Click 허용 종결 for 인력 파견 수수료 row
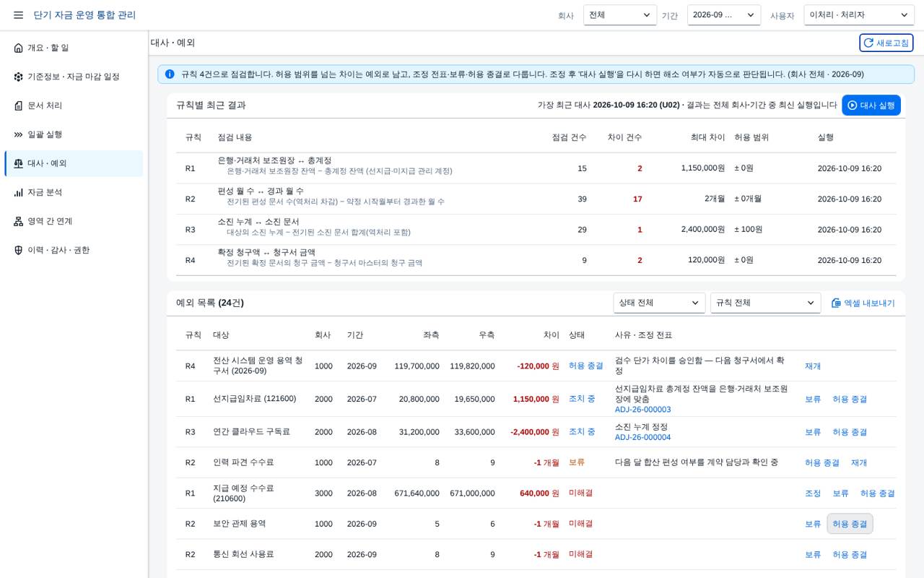Screen dimensions: 924x578 [x=822, y=462]
